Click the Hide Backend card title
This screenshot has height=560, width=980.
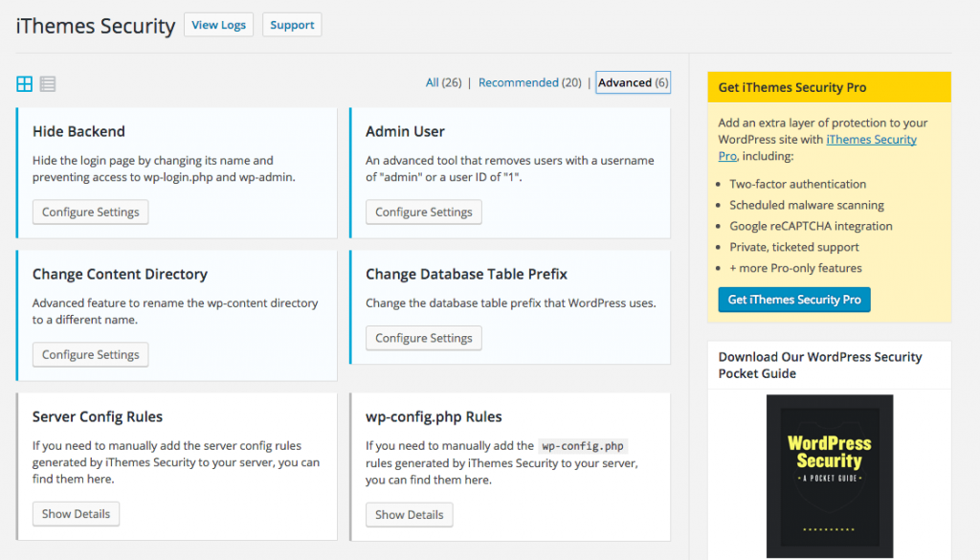click(x=78, y=132)
